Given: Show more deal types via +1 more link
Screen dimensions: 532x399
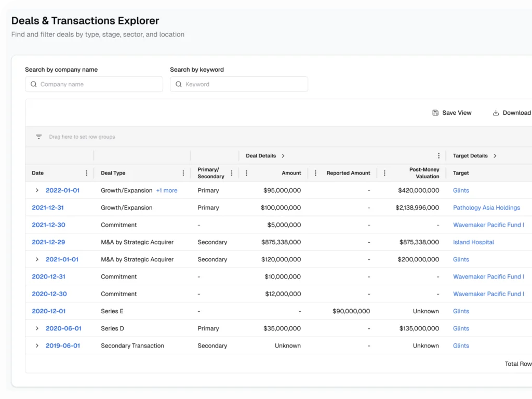Looking at the screenshot, I should click(x=166, y=190).
